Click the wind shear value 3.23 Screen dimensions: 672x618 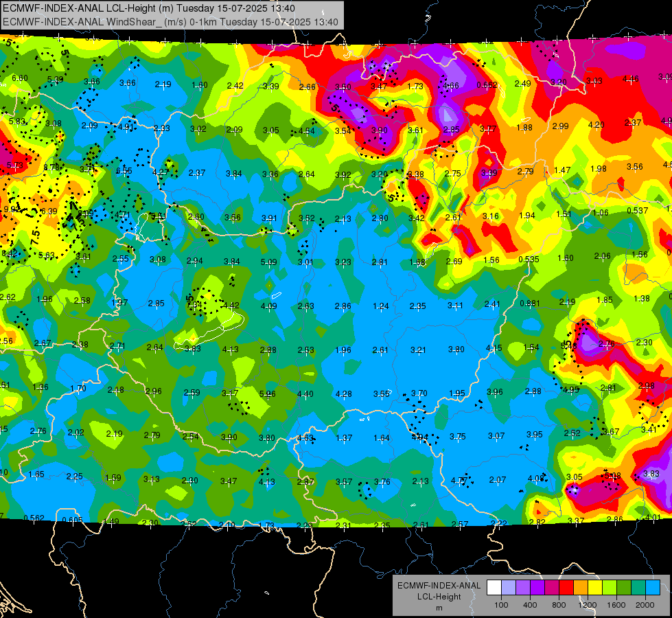click(x=343, y=262)
